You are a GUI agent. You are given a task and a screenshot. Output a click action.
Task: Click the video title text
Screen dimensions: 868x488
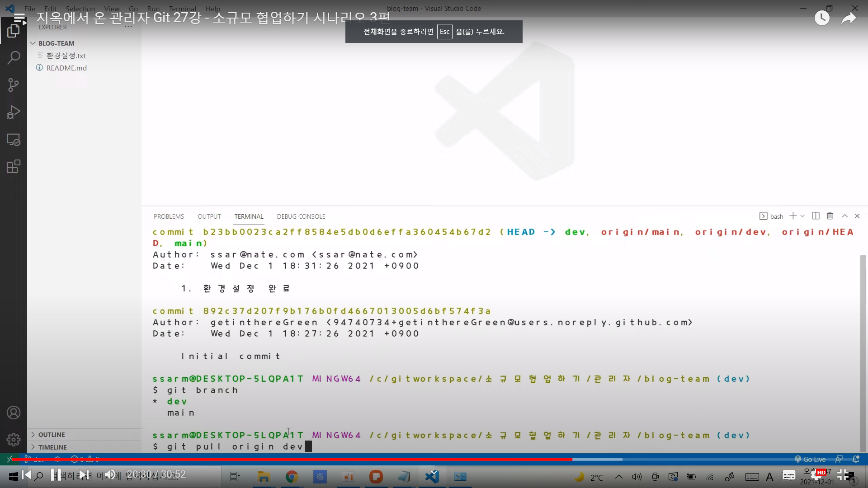(213, 18)
